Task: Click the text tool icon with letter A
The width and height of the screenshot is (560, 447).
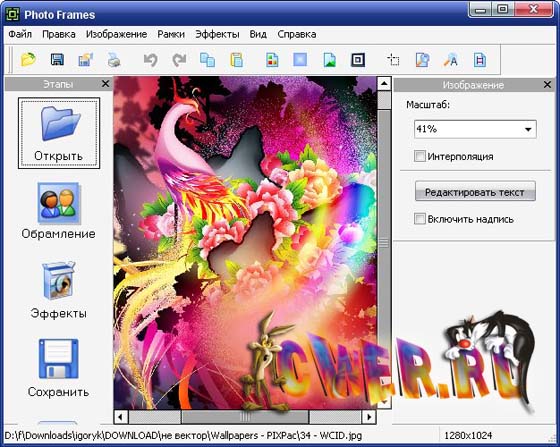Action: (451, 59)
